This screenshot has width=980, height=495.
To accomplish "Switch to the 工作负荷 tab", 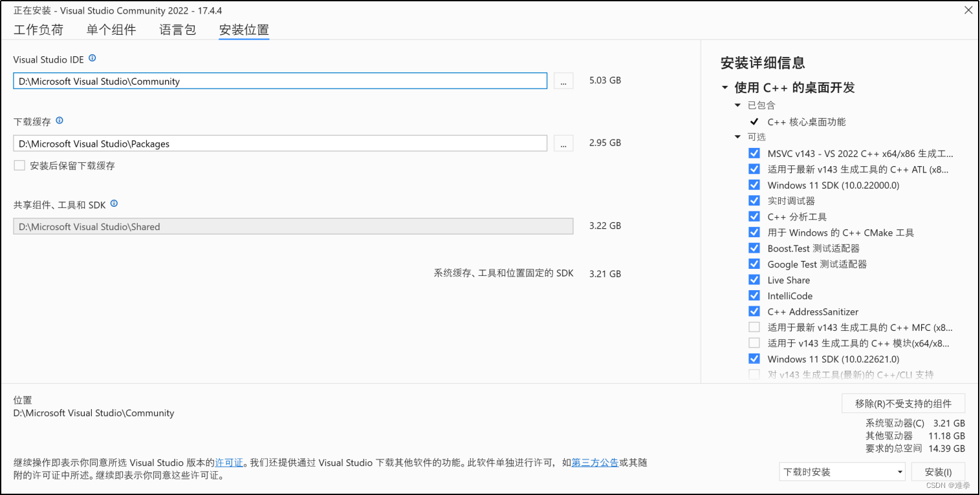I will [x=39, y=29].
